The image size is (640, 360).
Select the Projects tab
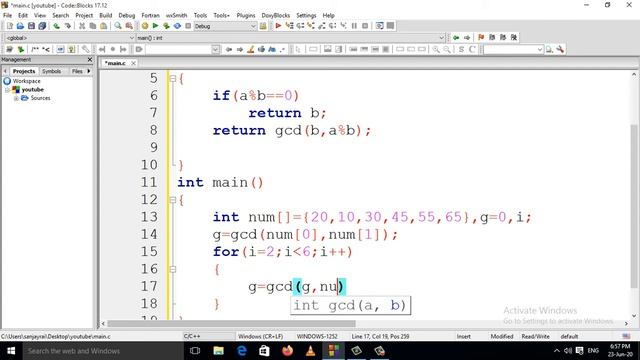pos(24,71)
